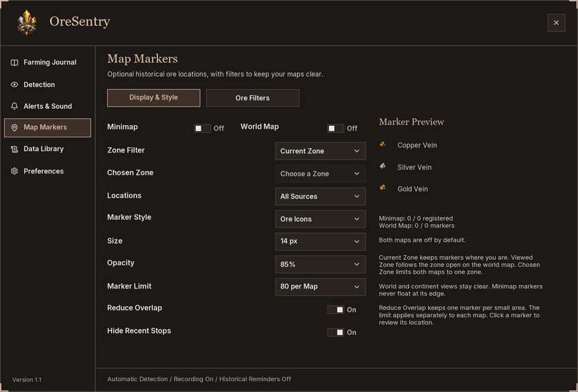Screen dimensions: 578x392
Task: Open the Farming Journal section
Action: (48, 63)
